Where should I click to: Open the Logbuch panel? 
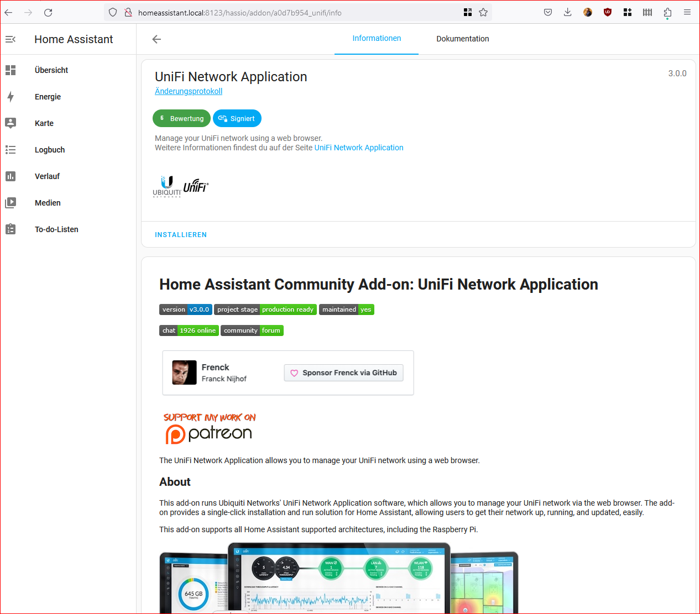tap(68, 150)
